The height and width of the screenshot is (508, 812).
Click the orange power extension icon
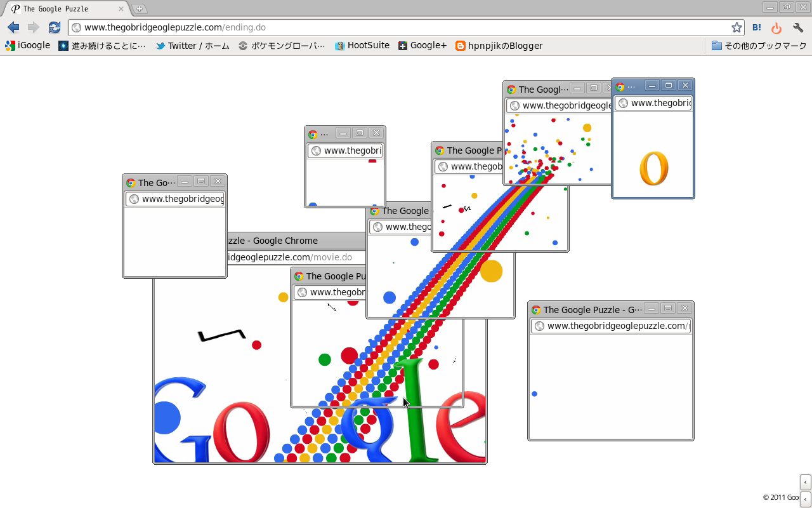(776, 28)
